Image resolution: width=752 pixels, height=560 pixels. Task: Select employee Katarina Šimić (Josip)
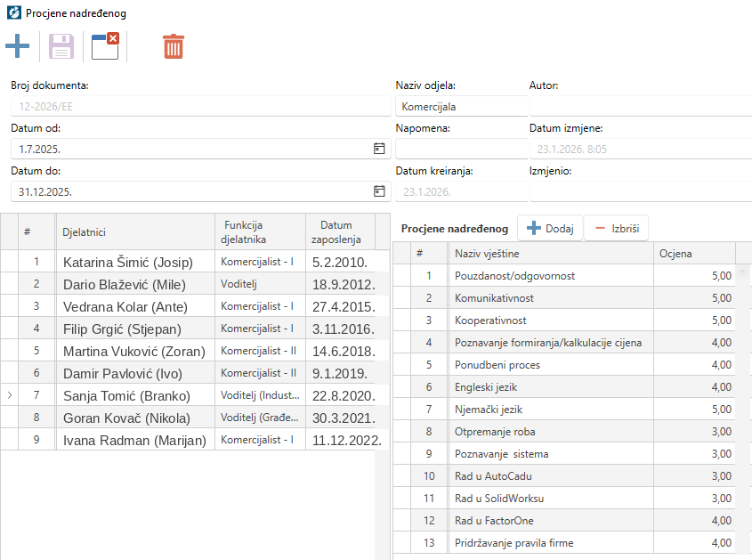click(x=128, y=262)
